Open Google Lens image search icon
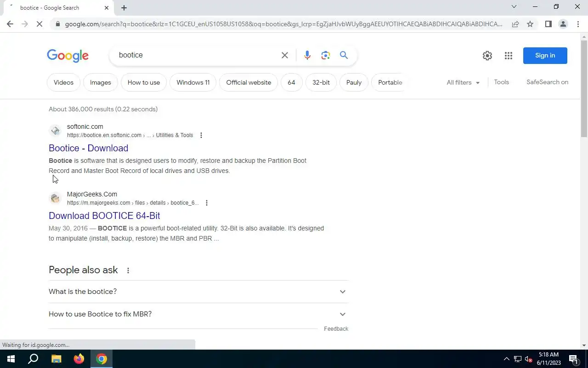 pyautogui.click(x=326, y=55)
